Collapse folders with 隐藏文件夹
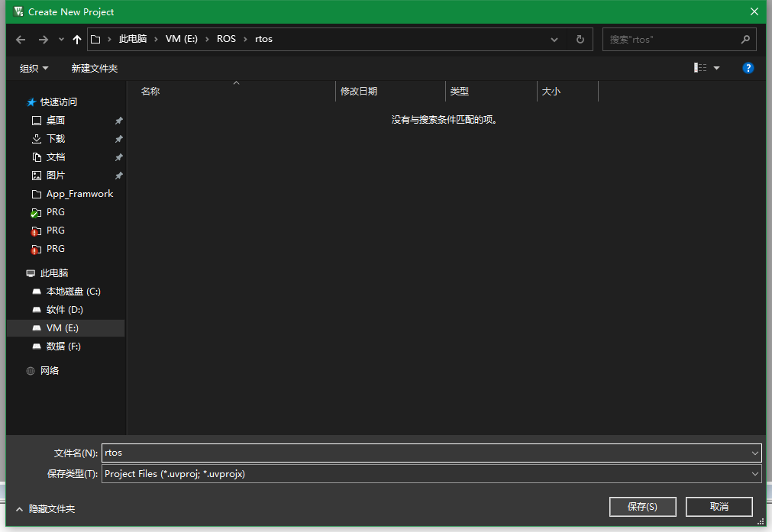 [46, 509]
